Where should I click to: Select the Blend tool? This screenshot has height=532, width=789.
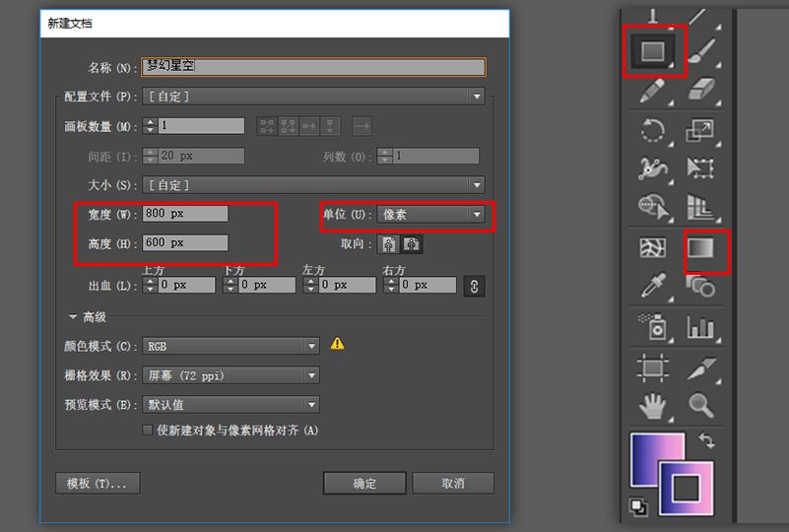click(701, 286)
